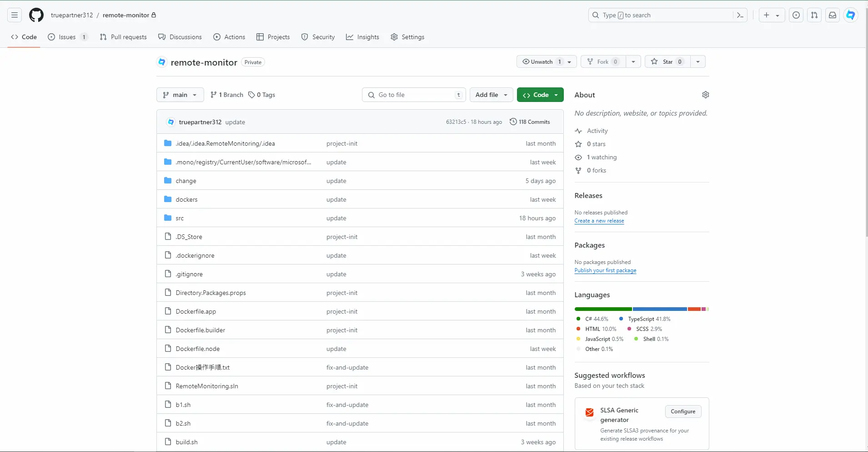Image resolution: width=868 pixels, height=452 pixels.
Task: Switch to the Insights tab
Action: pos(362,37)
